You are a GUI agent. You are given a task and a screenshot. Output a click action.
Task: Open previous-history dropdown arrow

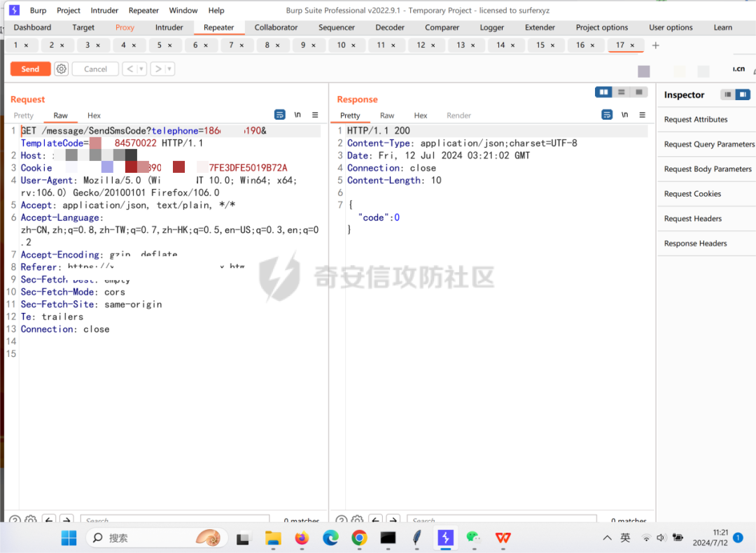point(141,69)
